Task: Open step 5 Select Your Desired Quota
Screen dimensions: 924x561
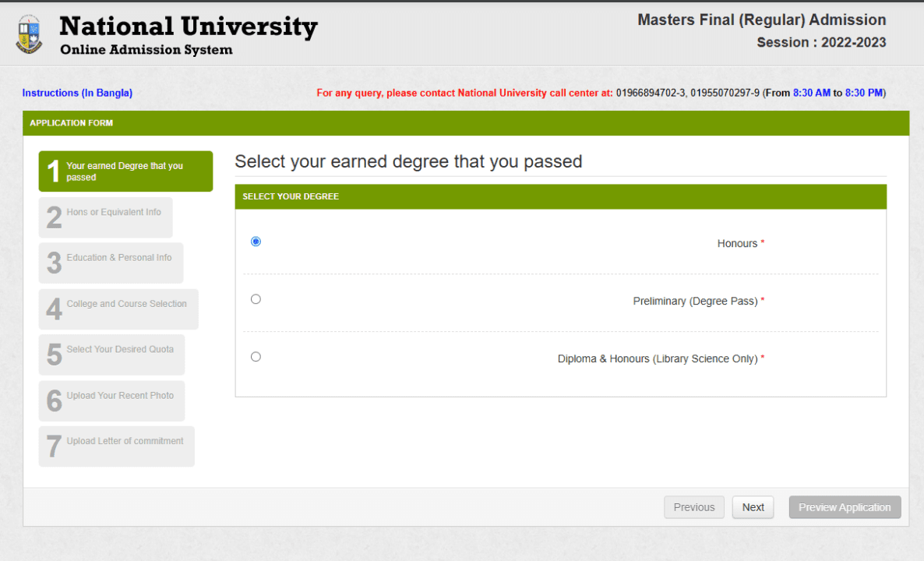Action: pos(112,355)
